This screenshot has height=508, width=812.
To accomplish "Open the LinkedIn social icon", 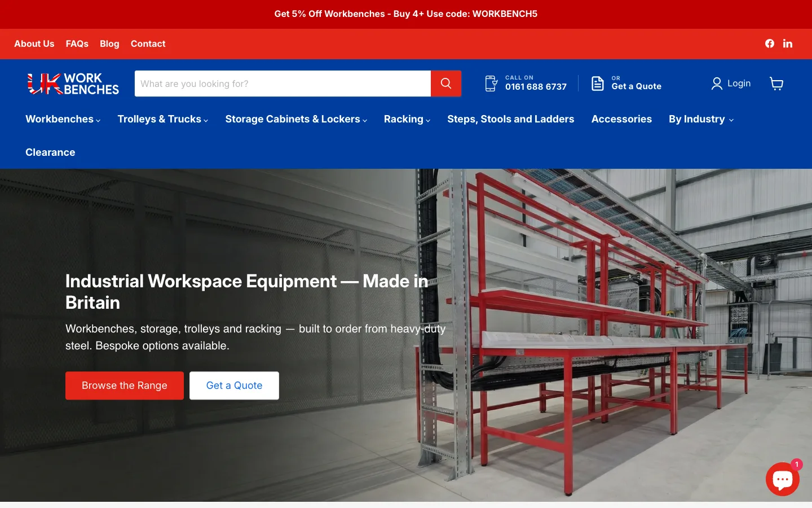I will 788,43.
